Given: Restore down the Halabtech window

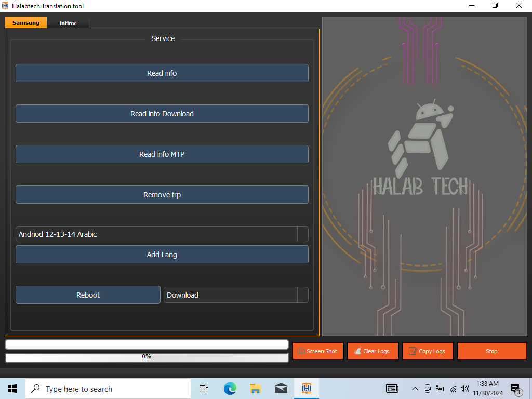Looking at the screenshot, I should click(x=495, y=5).
